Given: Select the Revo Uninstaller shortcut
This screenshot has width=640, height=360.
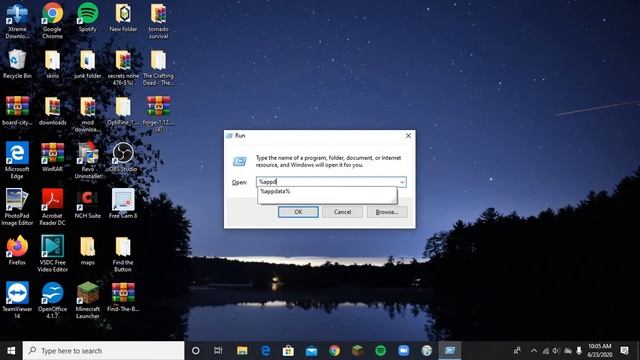Looking at the screenshot, I should coord(87,160).
